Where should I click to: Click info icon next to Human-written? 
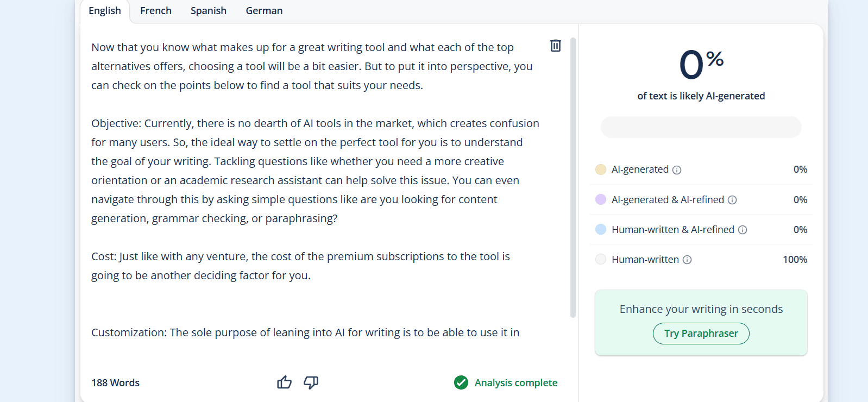click(x=687, y=260)
